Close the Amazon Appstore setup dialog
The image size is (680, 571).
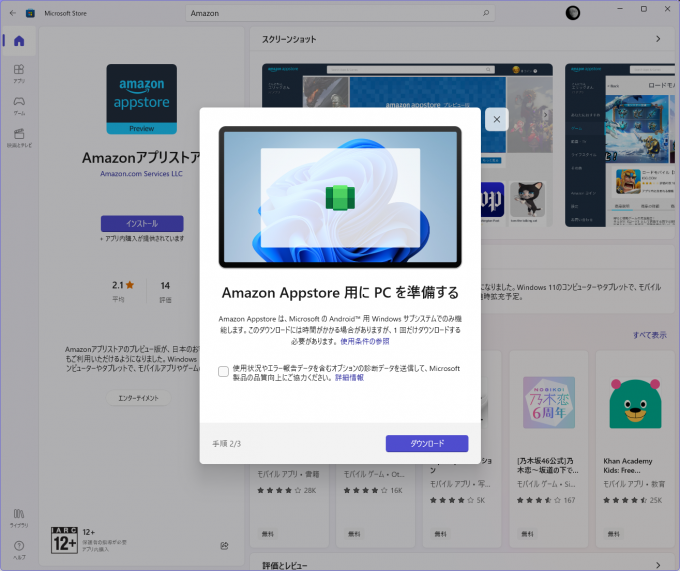(497, 119)
